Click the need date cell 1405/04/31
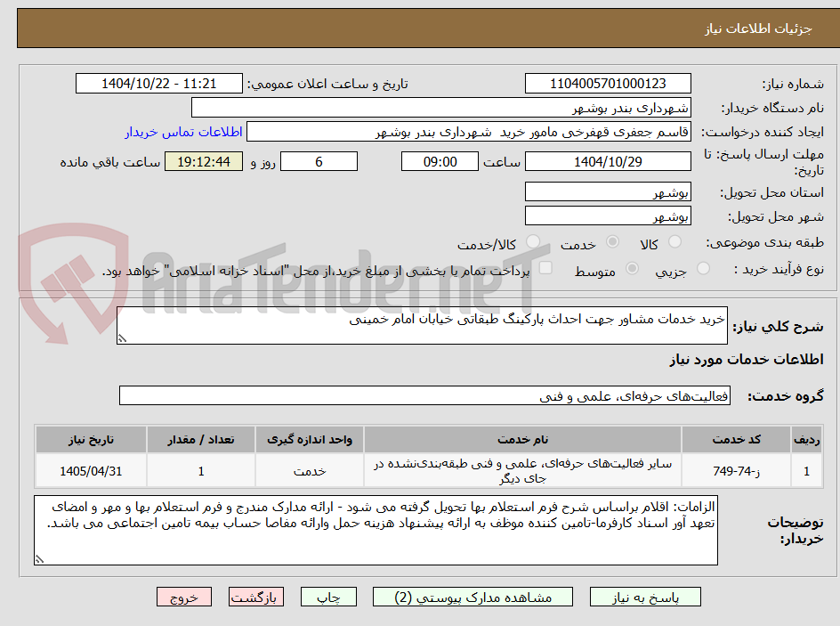The height and width of the screenshot is (626, 840). coord(91,471)
